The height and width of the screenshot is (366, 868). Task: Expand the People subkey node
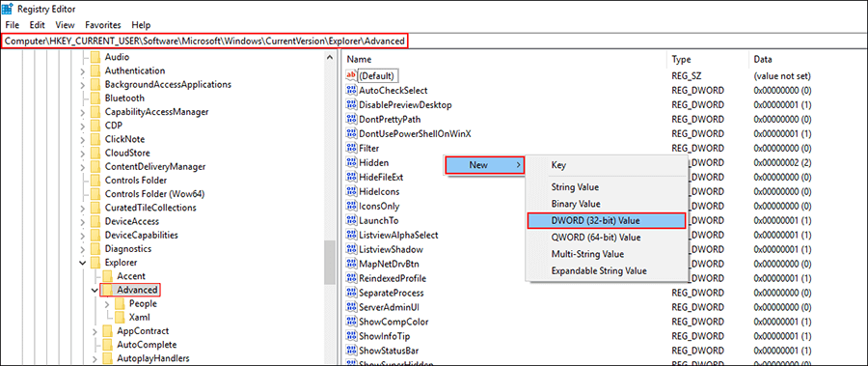click(x=107, y=303)
